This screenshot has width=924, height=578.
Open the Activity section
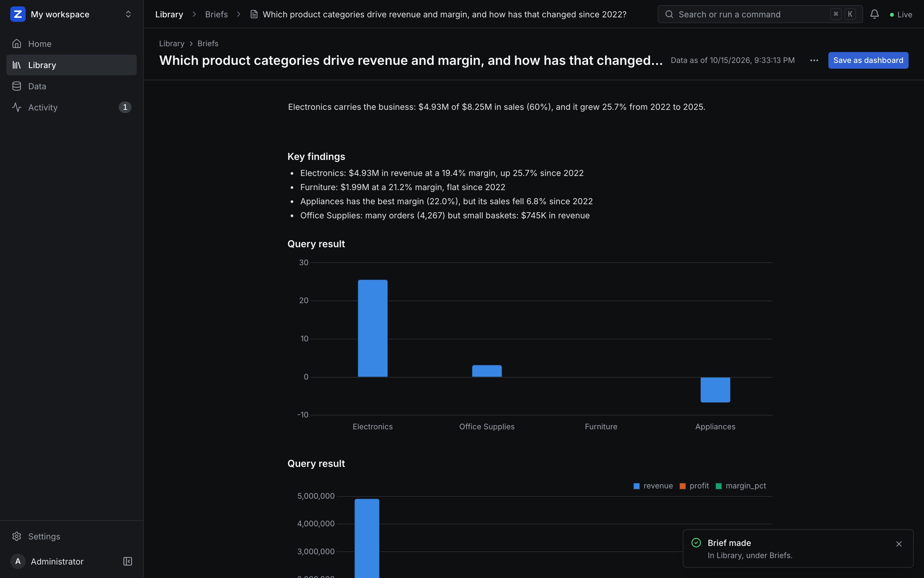tap(72, 108)
